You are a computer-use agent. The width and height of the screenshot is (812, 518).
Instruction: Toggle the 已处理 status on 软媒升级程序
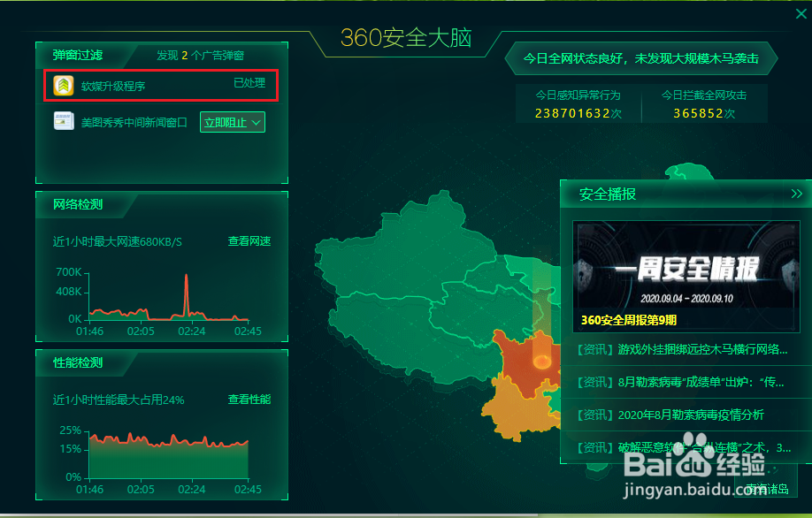[x=249, y=84]
